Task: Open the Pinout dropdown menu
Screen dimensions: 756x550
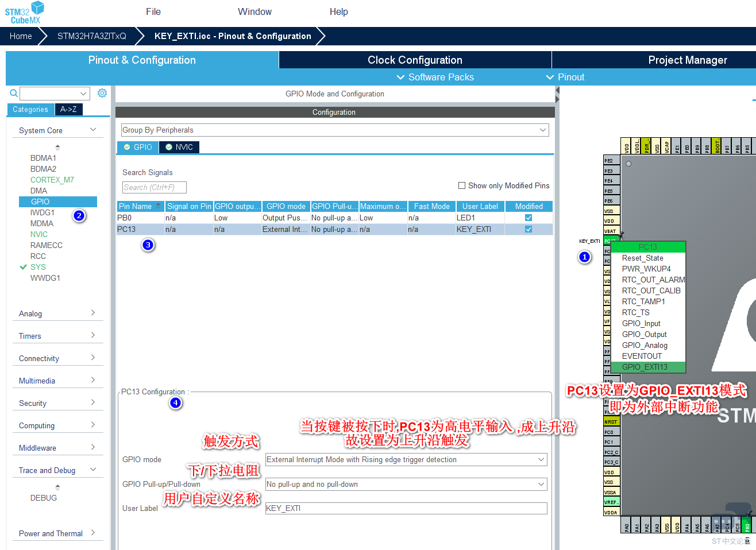Action: pos(565,77)
